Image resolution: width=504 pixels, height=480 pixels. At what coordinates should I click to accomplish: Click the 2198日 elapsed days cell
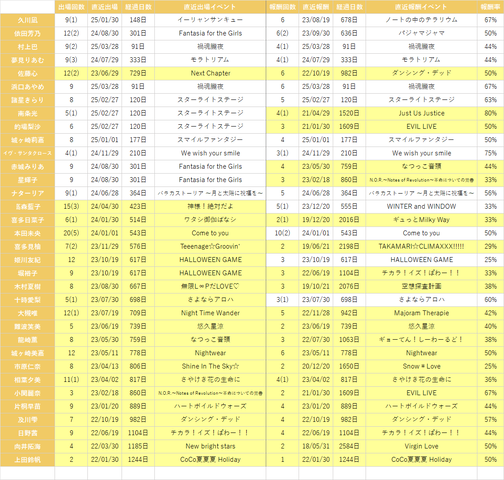(349, 247)
